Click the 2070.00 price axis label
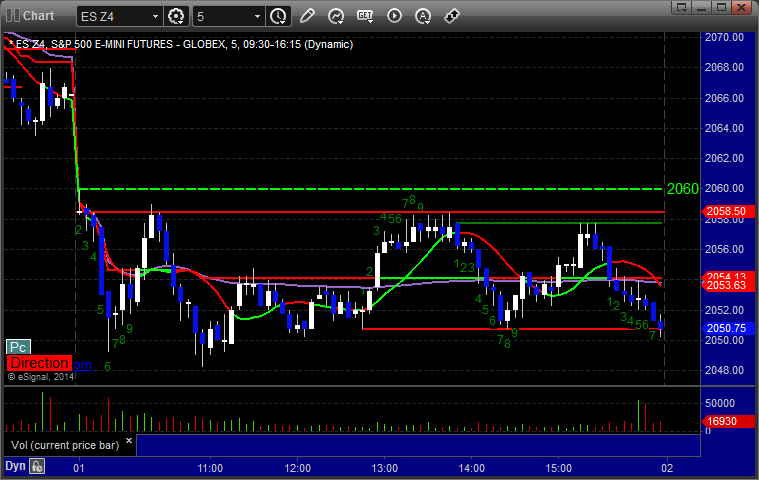The height and width of the screenshot is (480, 759). coord(724,37)
